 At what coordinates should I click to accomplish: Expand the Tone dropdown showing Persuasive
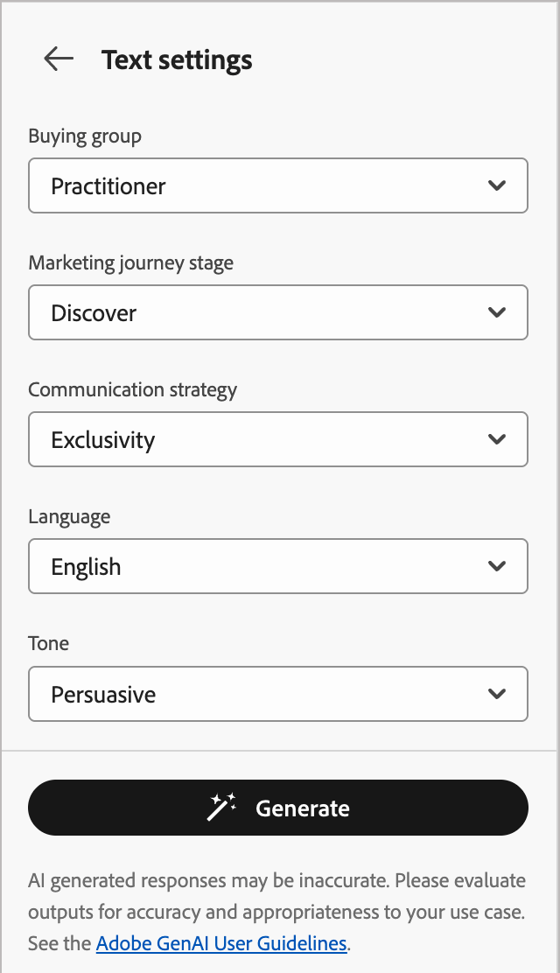point(278,693)
